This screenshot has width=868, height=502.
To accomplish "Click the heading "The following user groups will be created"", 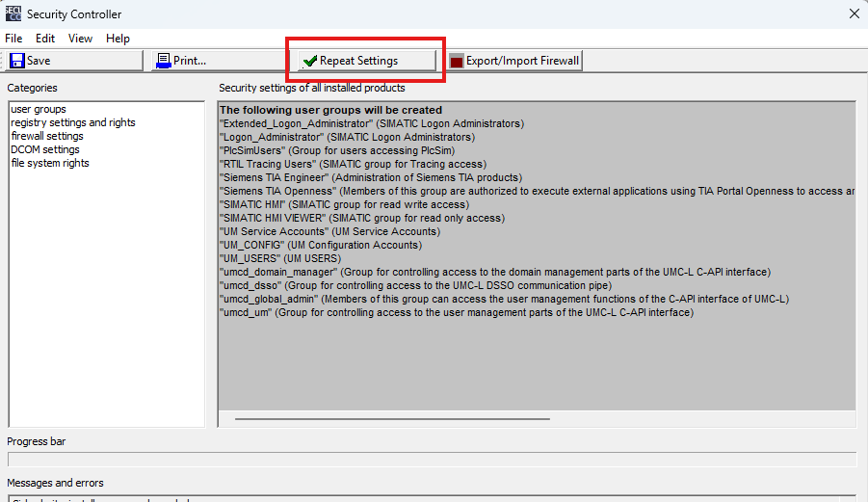I will (331, 110).
